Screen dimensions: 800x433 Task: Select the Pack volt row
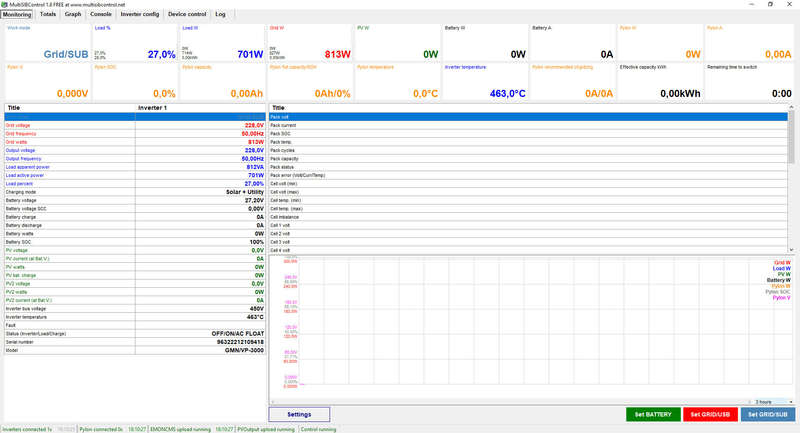[528, 117]
